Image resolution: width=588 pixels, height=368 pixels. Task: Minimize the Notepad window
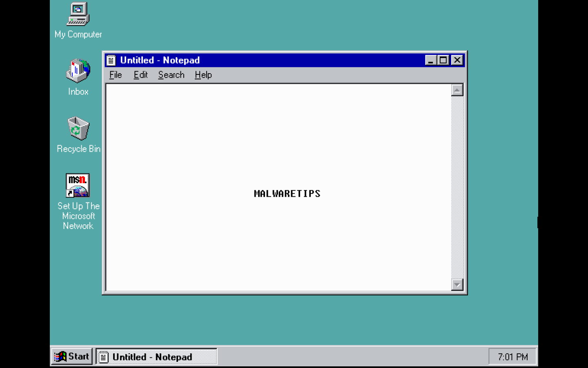click(431, 61)
